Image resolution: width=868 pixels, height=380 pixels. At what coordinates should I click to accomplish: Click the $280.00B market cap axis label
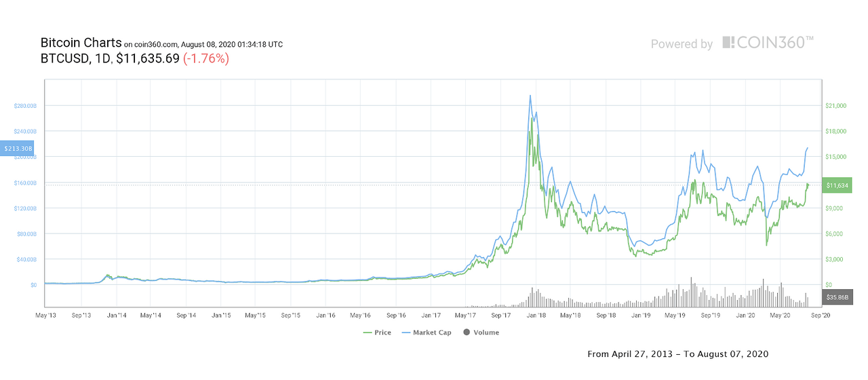pos(25,106)
